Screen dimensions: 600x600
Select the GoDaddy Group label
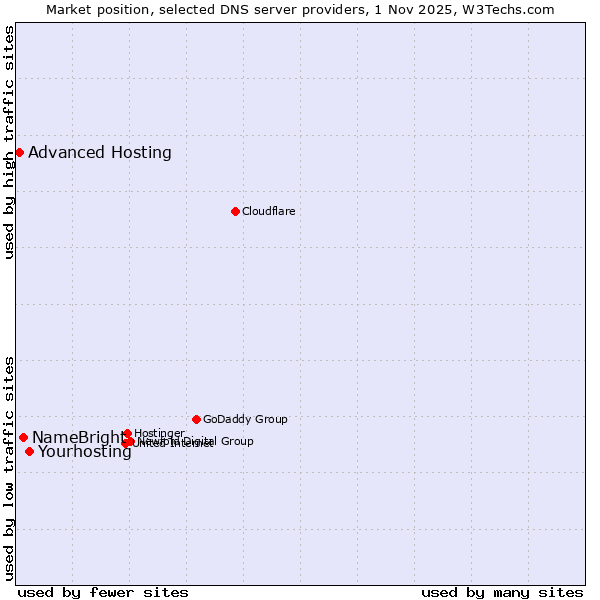245,419
